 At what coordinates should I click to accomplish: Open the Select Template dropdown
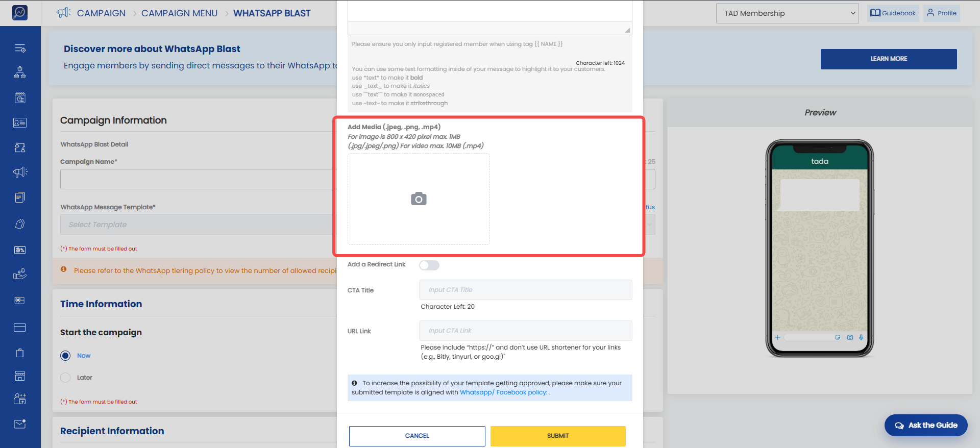(x=357, y=225)
